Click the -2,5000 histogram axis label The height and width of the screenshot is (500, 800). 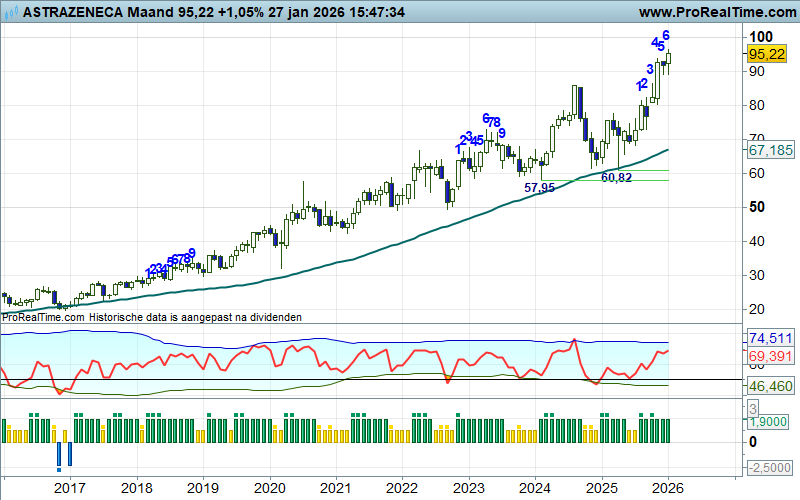[x=769, y=468]
